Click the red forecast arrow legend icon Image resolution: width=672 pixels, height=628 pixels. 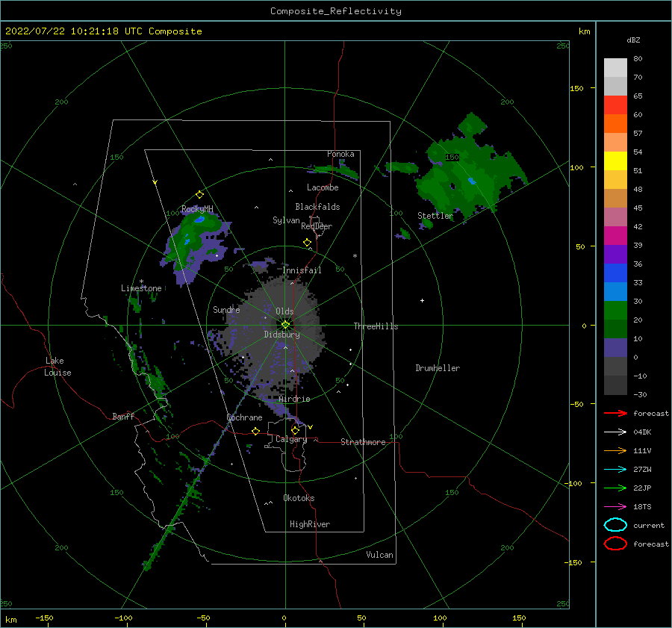(615, 413)
